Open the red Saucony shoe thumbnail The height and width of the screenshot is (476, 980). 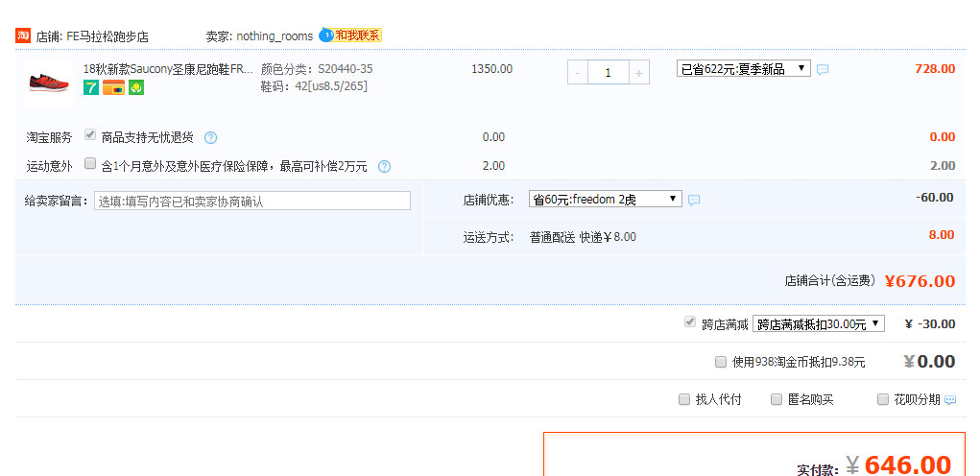coord(49,83)
